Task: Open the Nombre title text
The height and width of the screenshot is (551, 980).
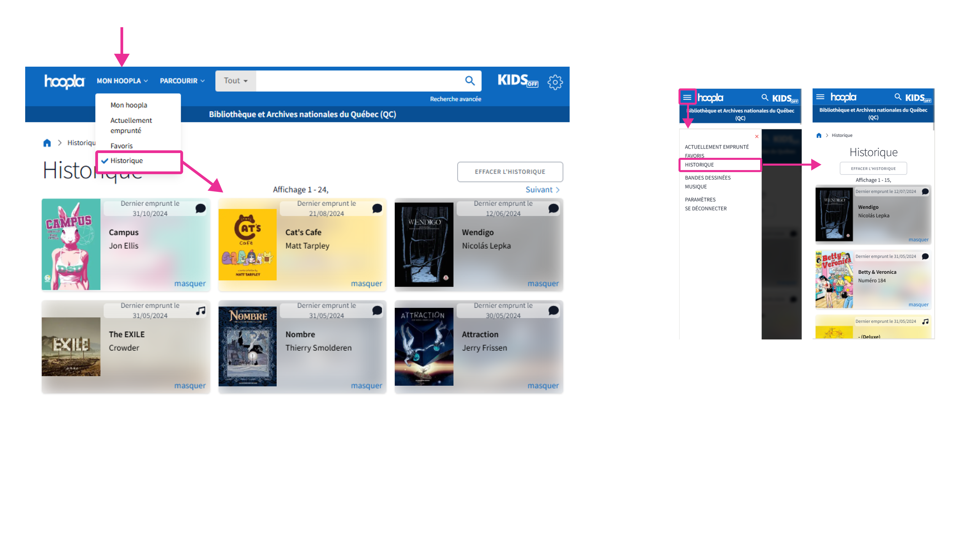Action: coord(300,334)
